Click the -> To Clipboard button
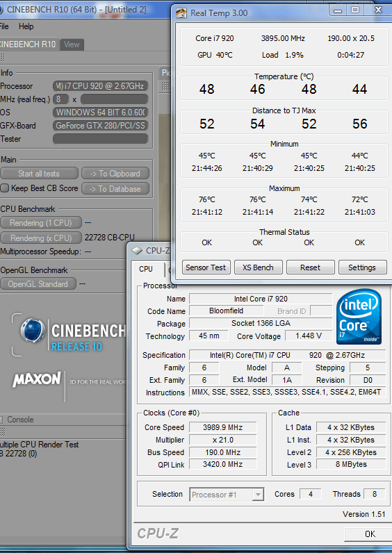The height and width of the screenshot is (553, 392). click(x=115, y=174)
